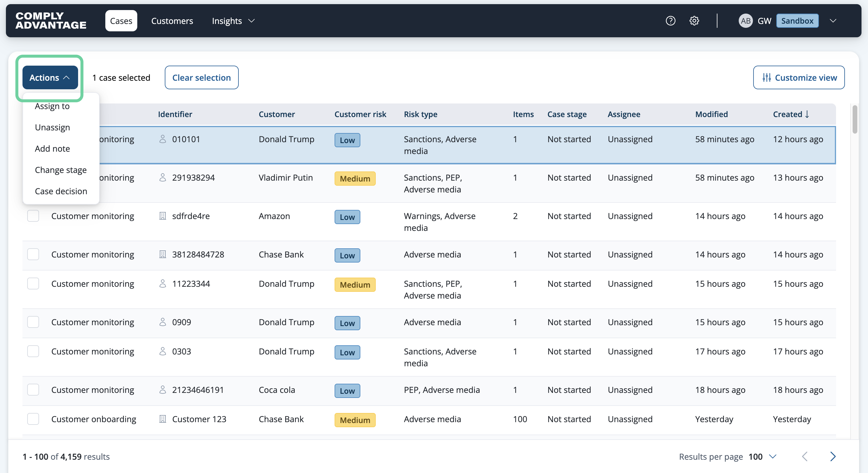Viewport: 868px width, 473px height.
Task: Click the 17 hours ago Created value
Action: coord(798,351)
